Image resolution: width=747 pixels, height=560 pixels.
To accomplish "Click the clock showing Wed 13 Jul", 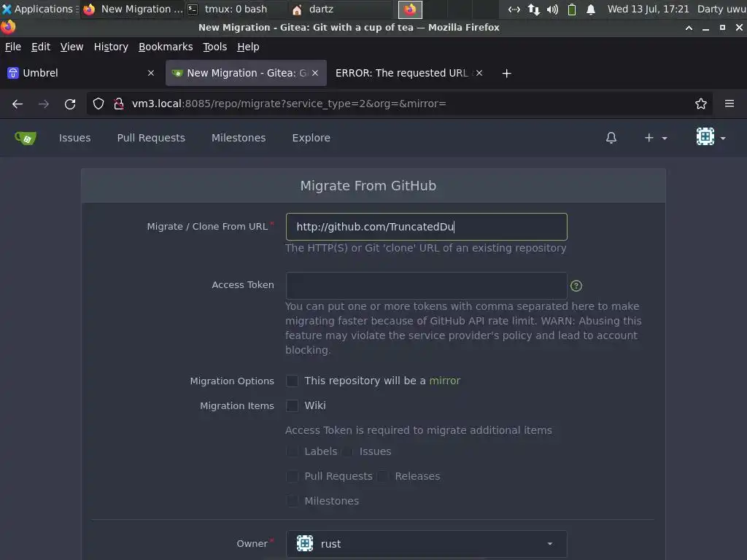I will pos(648,9).
